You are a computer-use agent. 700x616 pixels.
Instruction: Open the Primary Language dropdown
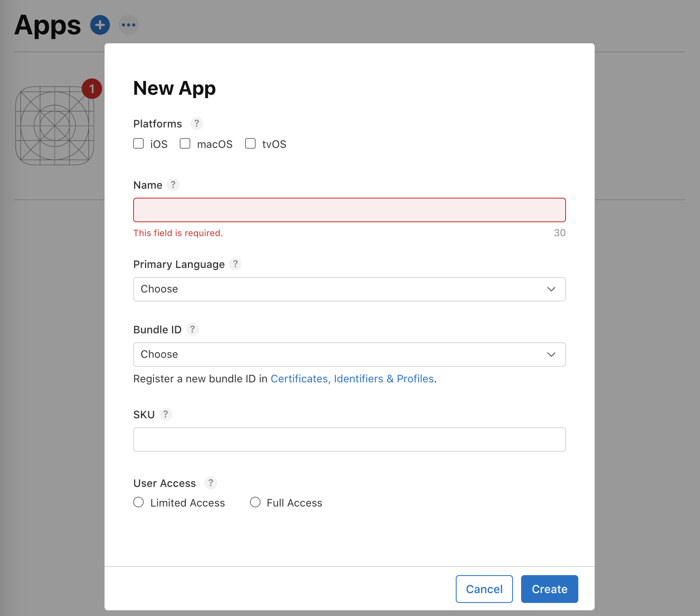pyautogui.click(x=349, y=289)
